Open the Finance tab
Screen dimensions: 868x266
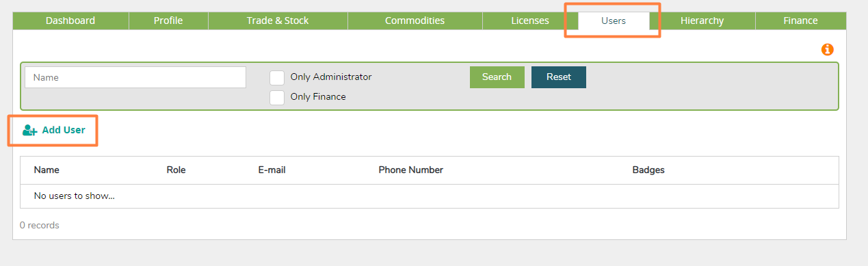pos(801,21)
